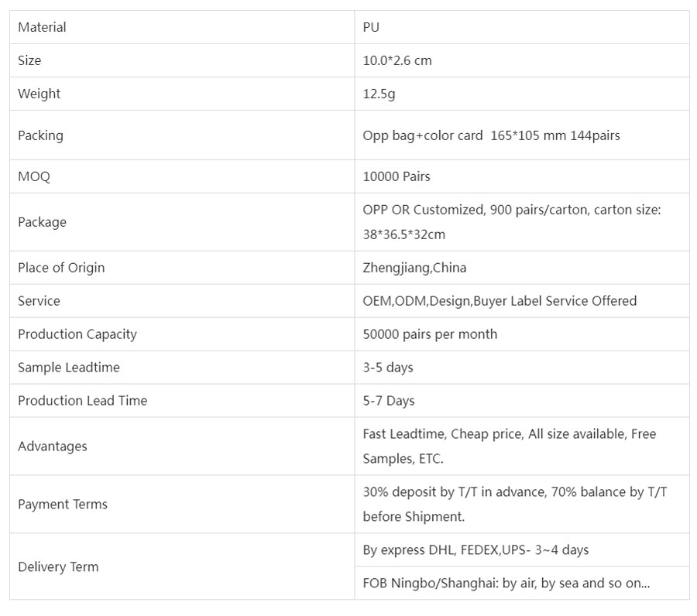
Task: Select the 12.5g weight value
Action: tap(379, 94)
